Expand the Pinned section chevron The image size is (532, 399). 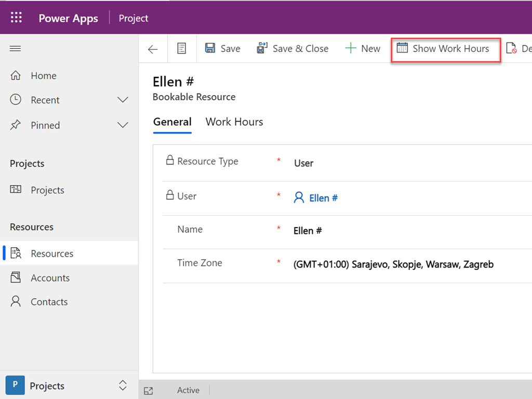(123, 125)
